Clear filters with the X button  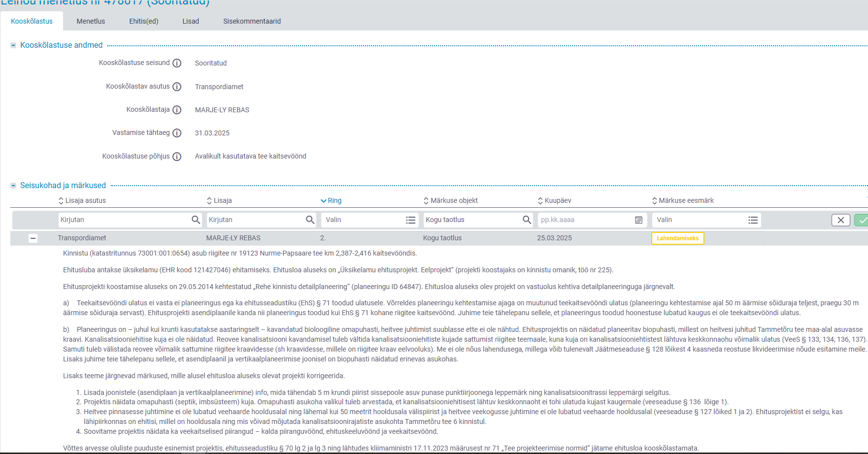841,220
